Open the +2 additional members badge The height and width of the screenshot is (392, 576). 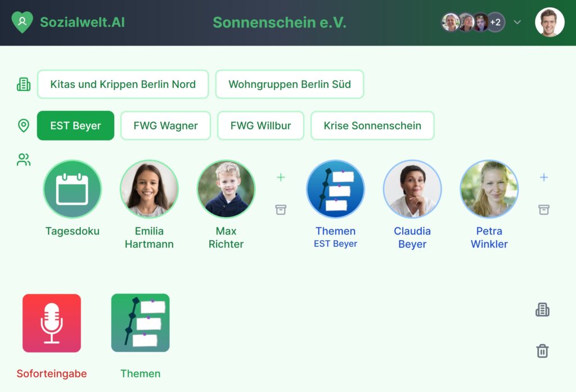point(496,22)
